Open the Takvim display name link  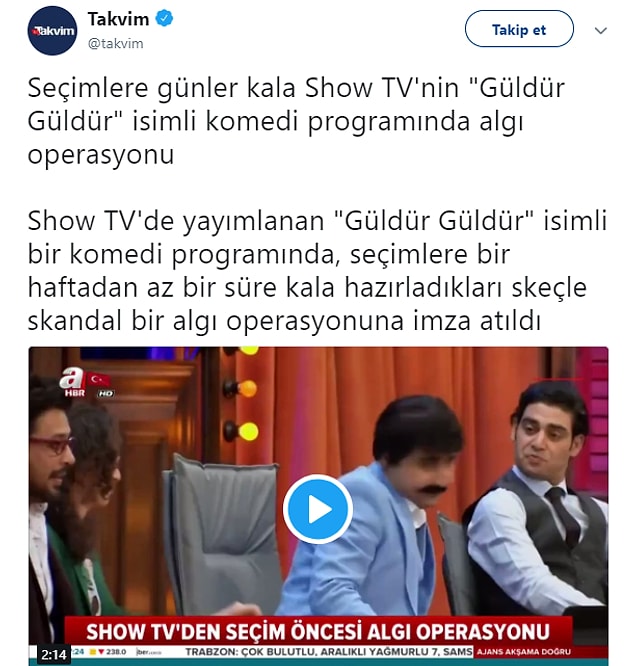tap(119, 19)
